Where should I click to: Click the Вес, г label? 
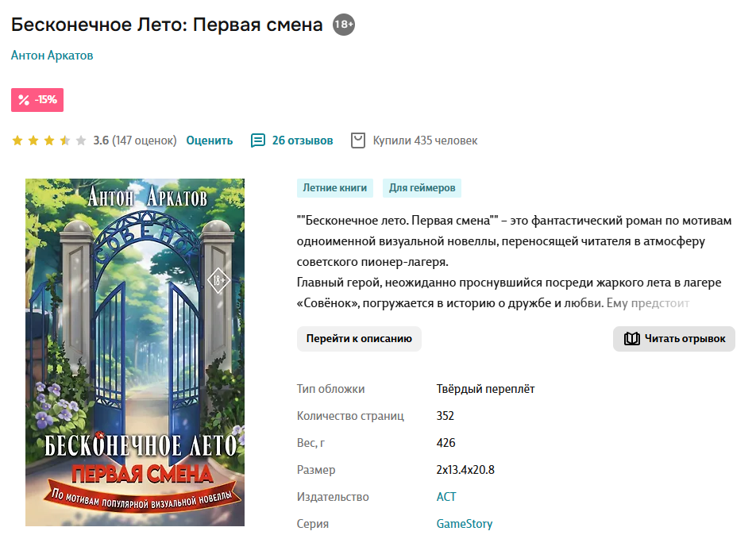311,442
